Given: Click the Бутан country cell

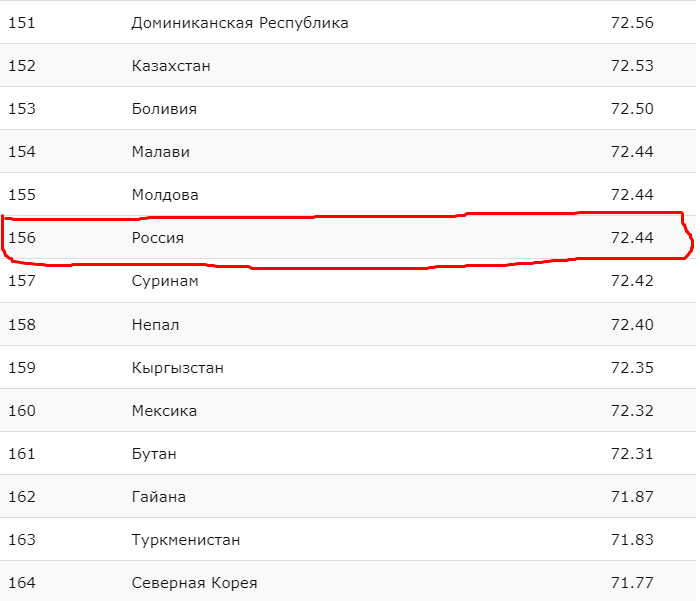Looking at the screenshot, I should coord(154,454).
